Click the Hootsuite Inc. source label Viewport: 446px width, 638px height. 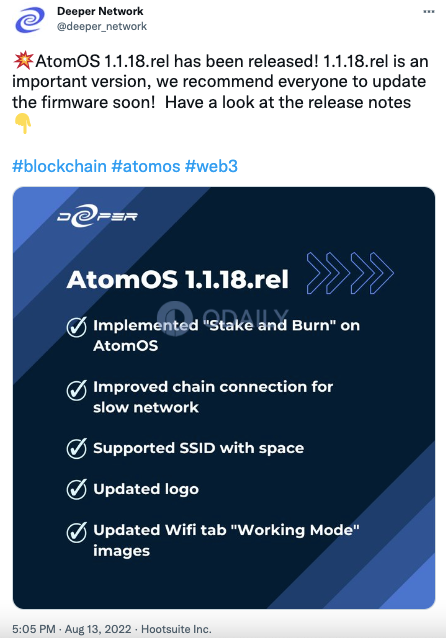point(176,629)
